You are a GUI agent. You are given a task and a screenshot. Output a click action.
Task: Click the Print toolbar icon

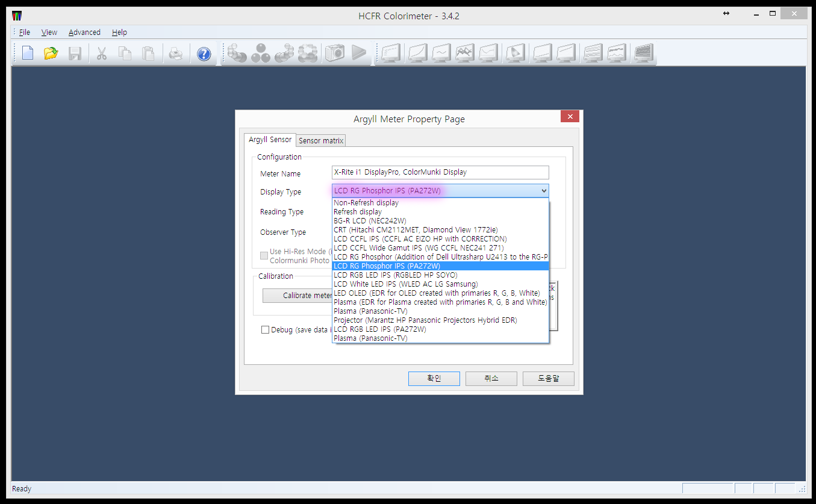(x=175, y=54)
